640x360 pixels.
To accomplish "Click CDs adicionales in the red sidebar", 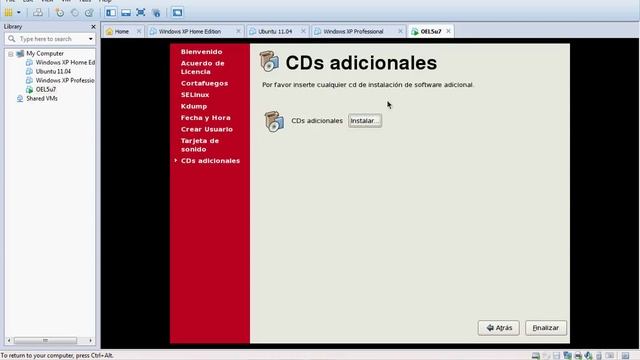I will click(x=211, y=161).
